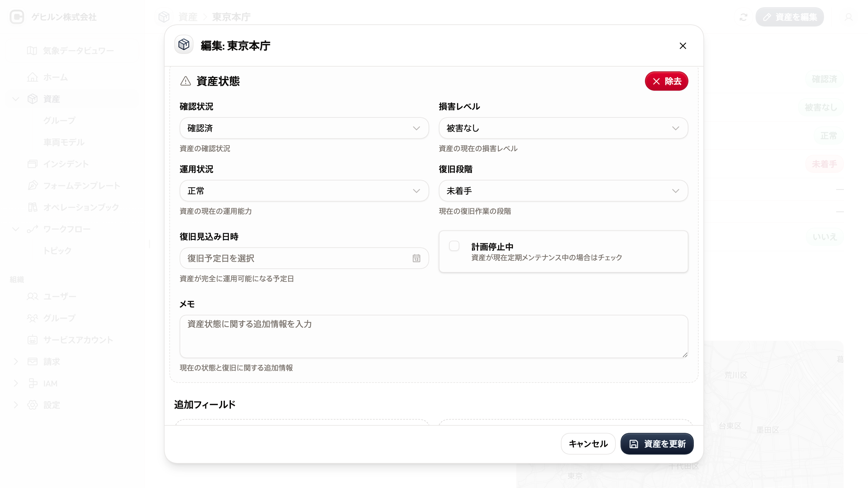This screenshot has height=488, width=868.
Task: Expand the 設定 section chevron
Action: pyautogui.click(x=15, y=405)
